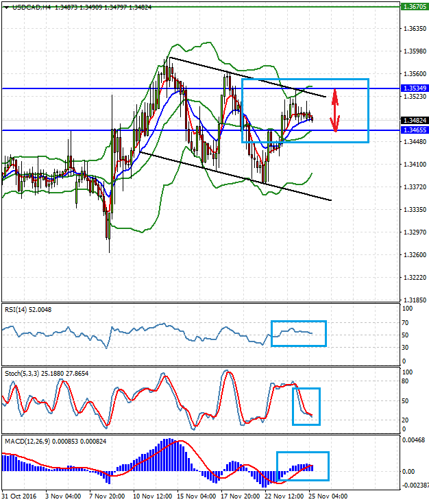Click the 10 Nov 12:00 date label

(152, 496)
